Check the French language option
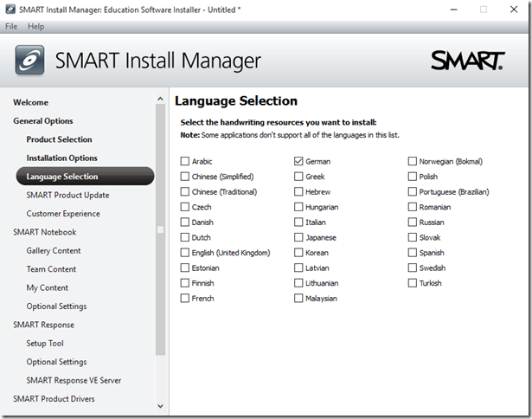This screenshot has width=532, height=419. click(x=185, y=299)
